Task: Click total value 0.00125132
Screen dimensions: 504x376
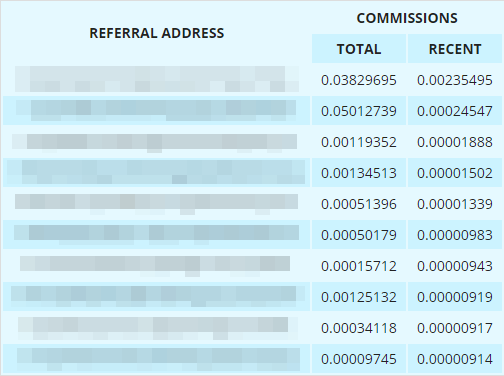Action: pyautogui.click(x=359, y=297)
